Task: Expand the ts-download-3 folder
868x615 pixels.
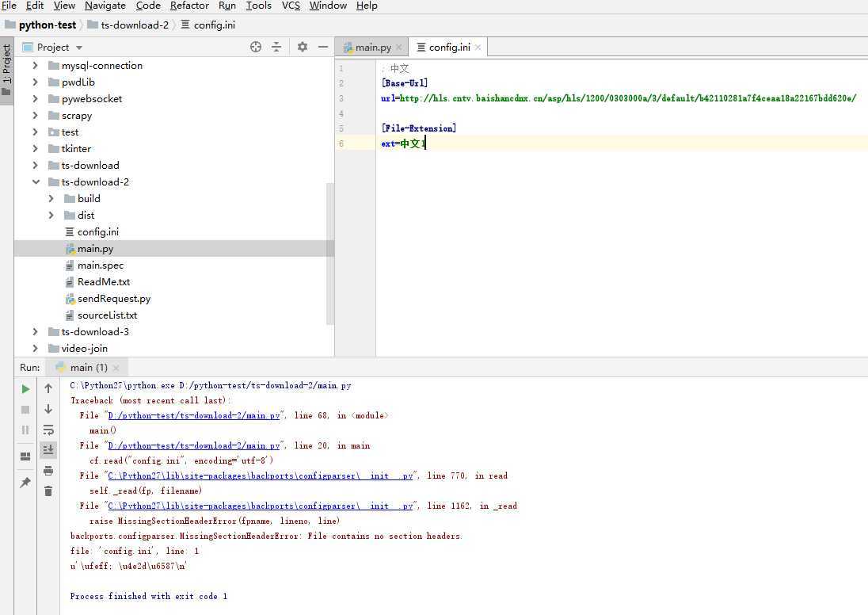Action: pos(36,331)
